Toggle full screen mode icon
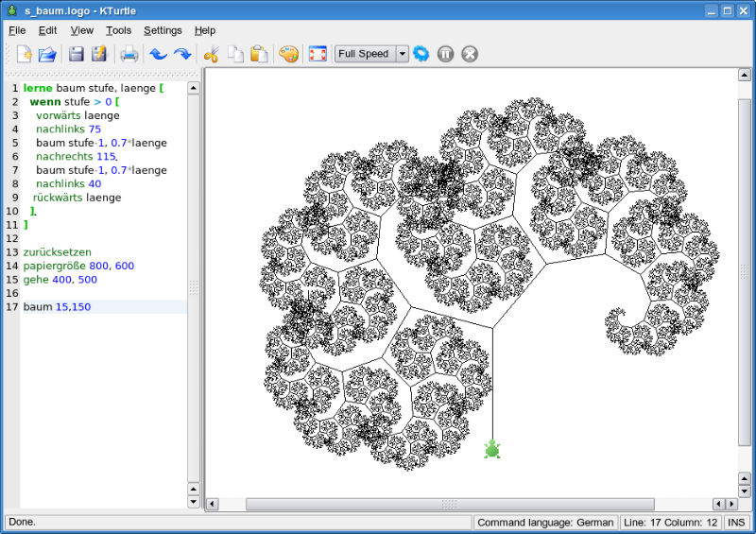756x534 pixels. 318,54
